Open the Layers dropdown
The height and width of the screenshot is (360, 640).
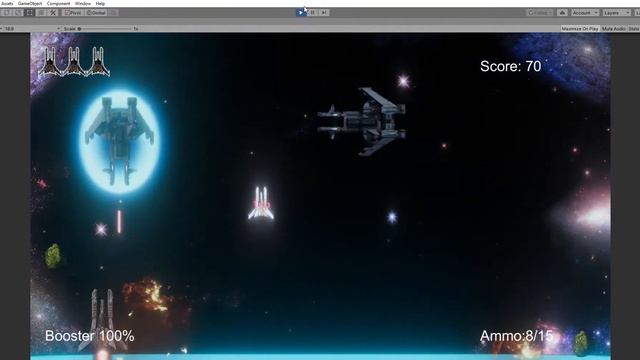pyautogui.click(x=617, y=13)
